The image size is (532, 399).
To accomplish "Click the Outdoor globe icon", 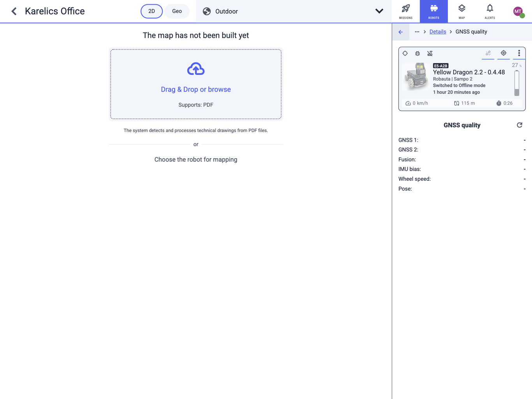I will point(207,11).
